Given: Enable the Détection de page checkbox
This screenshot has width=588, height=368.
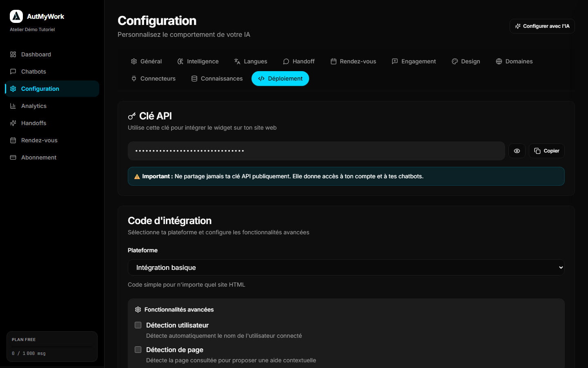Looking at the screenshot, I should coord(138,350).
